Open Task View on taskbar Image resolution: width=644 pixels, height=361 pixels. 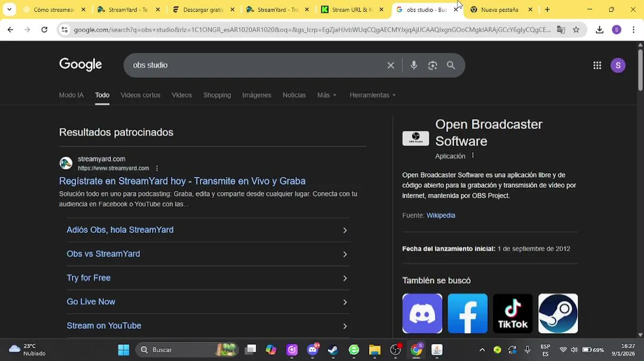(250, 349)
